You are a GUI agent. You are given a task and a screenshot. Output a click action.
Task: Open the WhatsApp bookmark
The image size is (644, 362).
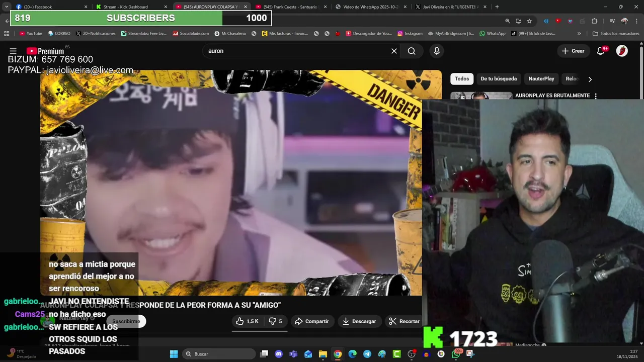click(x=493, y=34)
